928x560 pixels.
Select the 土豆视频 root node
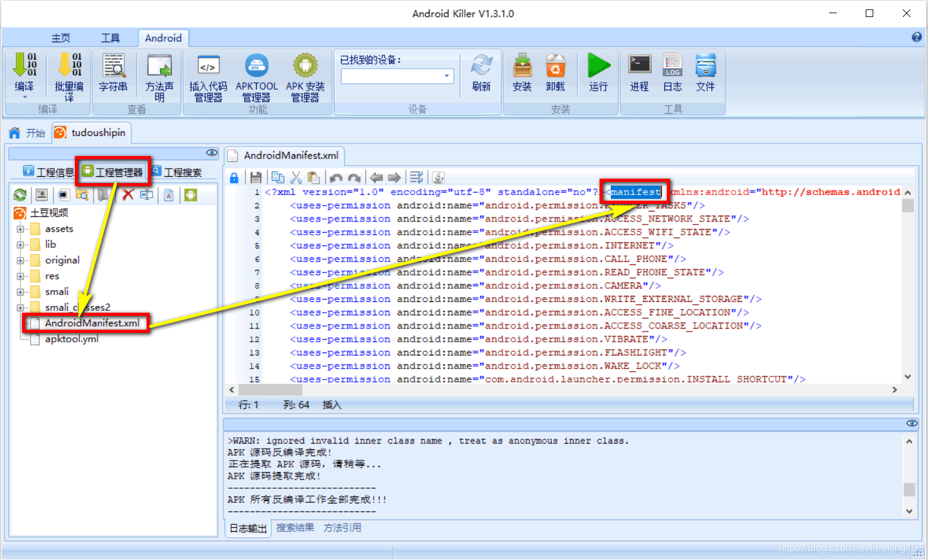pos(49,213)
